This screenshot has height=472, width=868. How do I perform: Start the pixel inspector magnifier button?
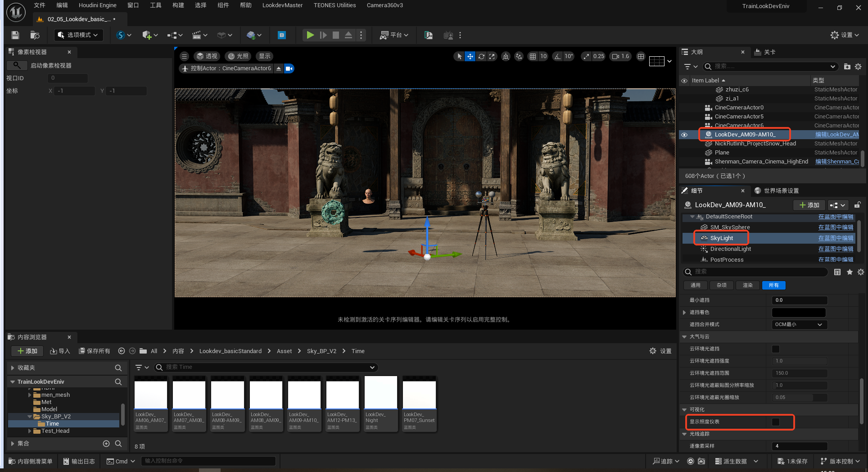[17, 65]
